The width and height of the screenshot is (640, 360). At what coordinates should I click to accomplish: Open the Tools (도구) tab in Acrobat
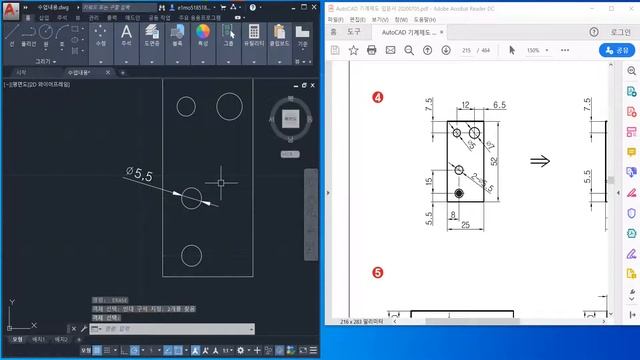(x=353, y=32)
